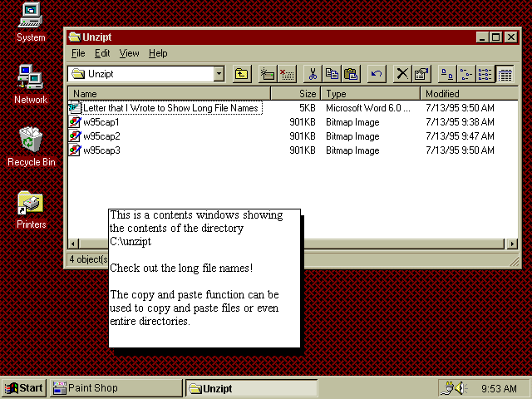Image resolution: width=532 pixels, height=399 pixels.
Task: Sort by the Type column header
Action: tap(371, 94)
